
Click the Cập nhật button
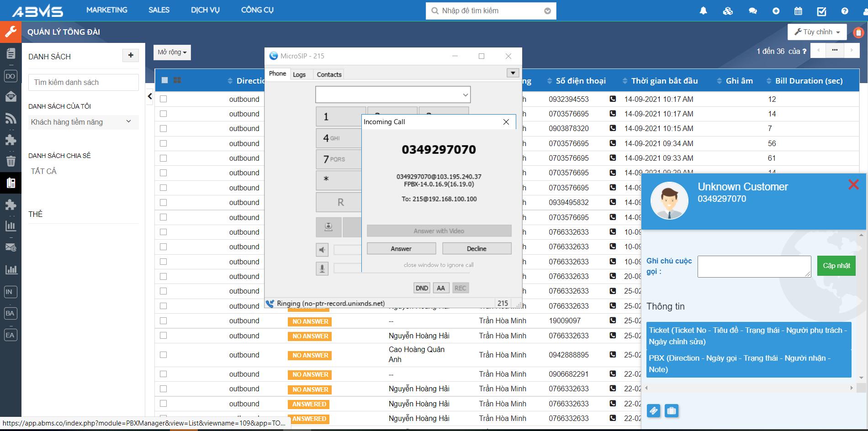pos(836,266)
